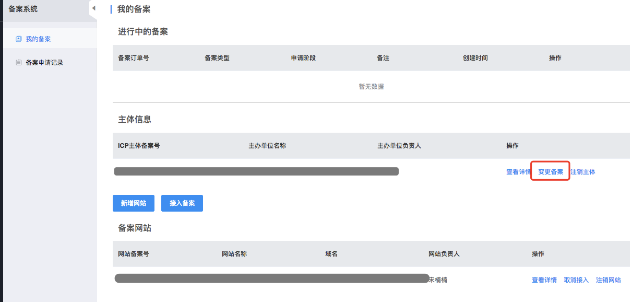Image resolution: width=644 pixels, height=302 pixels.
Task: Click 取消接入 in the website row
Action: [576, 280]
